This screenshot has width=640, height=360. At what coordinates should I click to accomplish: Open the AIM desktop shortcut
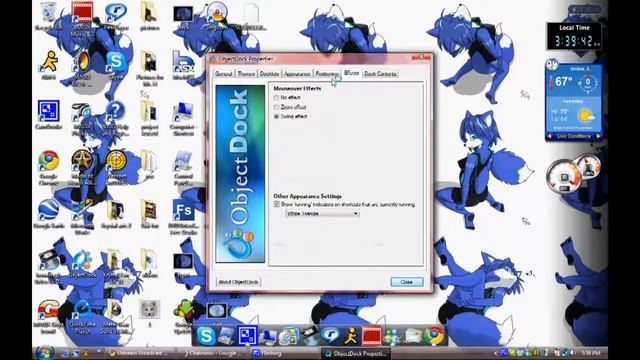click(49, 64)
